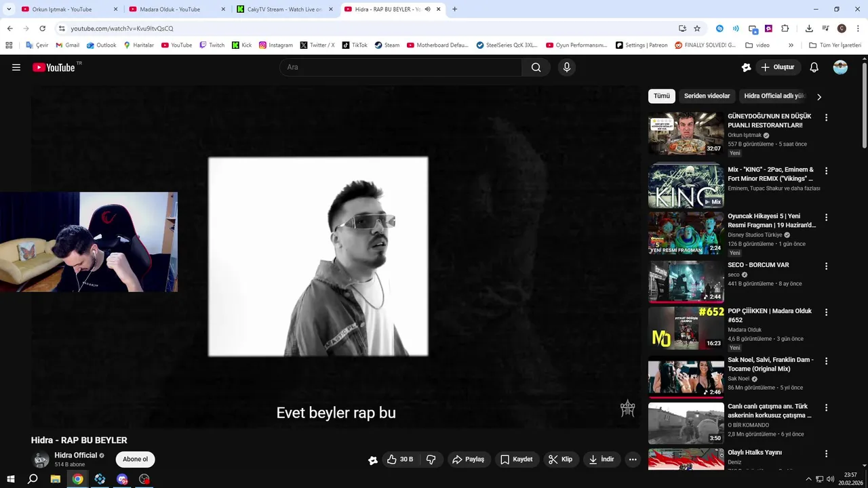868x488 pixels.
Task: Open the Twitch bookmark
Action: 212,45
